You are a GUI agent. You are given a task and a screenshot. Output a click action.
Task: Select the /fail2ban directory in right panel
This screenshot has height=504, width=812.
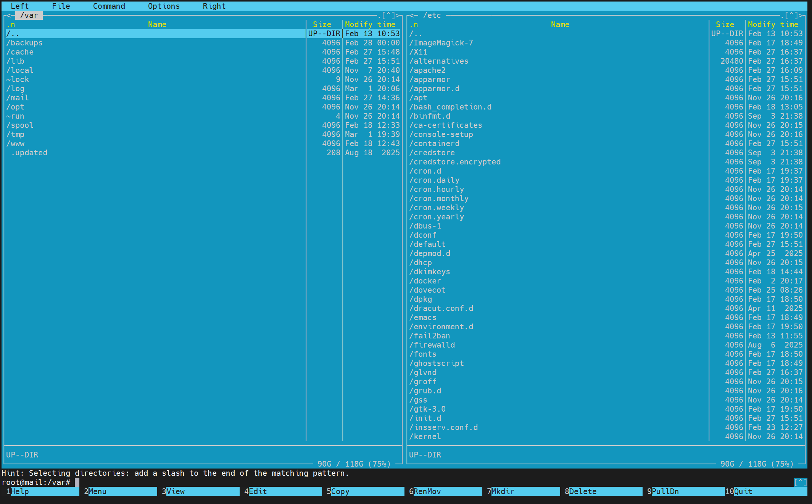pos(430,336)
